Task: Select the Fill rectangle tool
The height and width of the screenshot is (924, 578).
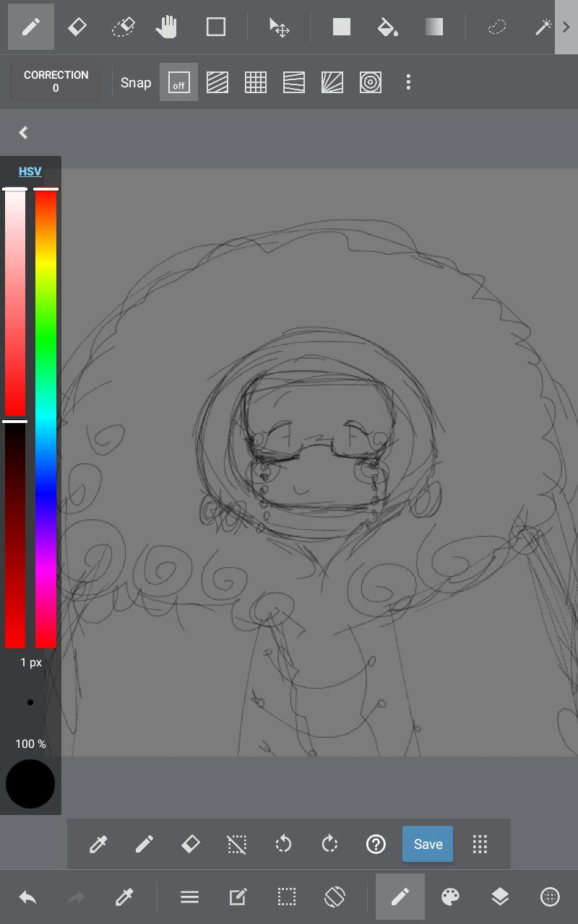Action: (x=342, y=27)
